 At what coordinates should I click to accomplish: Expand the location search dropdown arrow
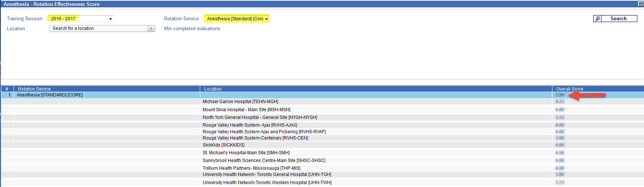click(x=151, y=29)
